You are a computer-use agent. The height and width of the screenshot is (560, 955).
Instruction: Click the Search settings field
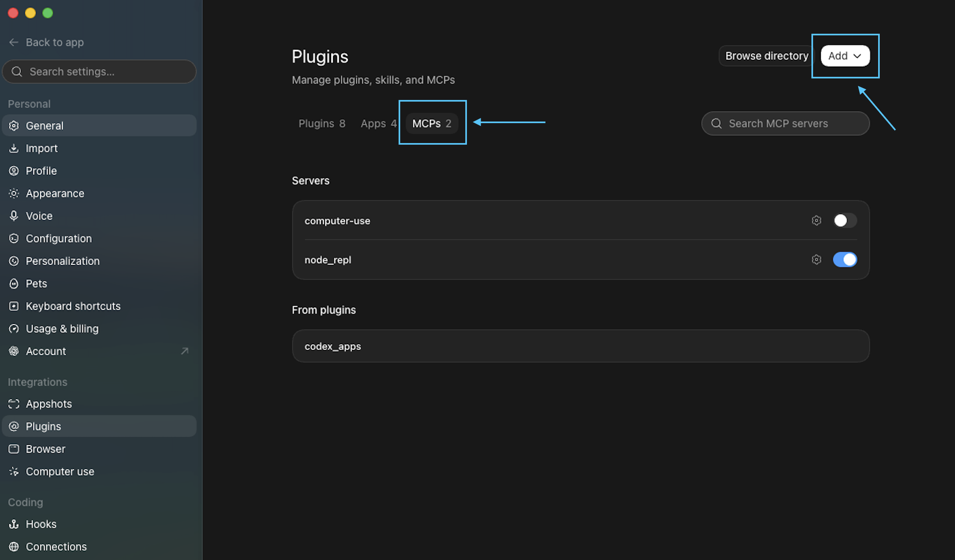(99, 72)
